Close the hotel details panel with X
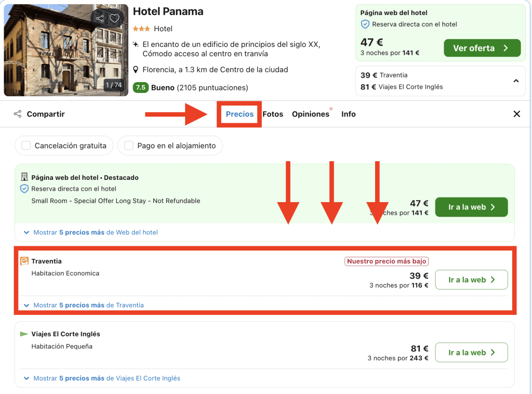532x394 pixels. tap(516, 114)
